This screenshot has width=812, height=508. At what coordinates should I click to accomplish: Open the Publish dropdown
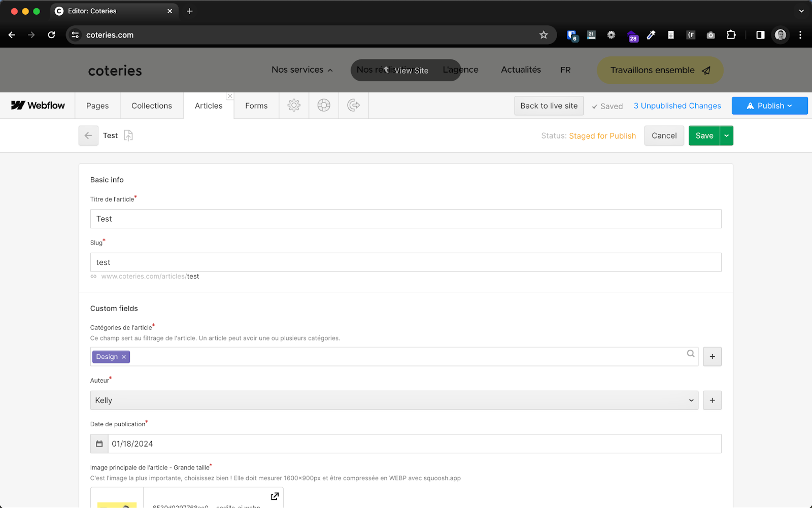pyautogui.click(x=770, y=106)
